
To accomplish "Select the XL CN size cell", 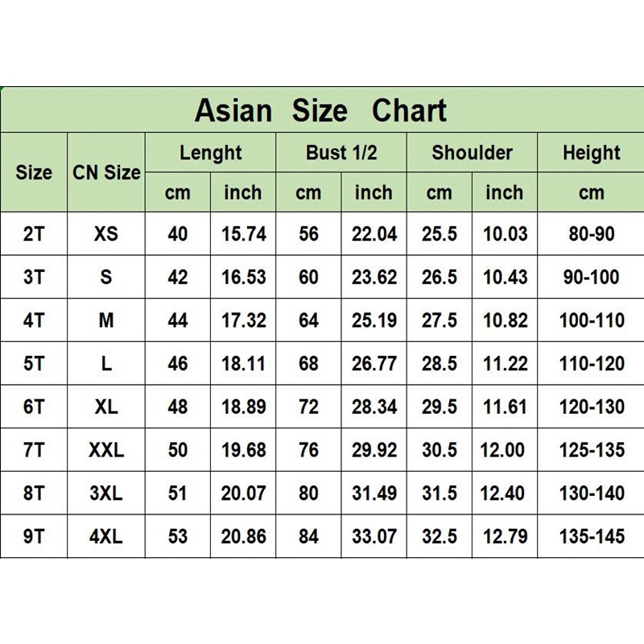I will 106,407.
